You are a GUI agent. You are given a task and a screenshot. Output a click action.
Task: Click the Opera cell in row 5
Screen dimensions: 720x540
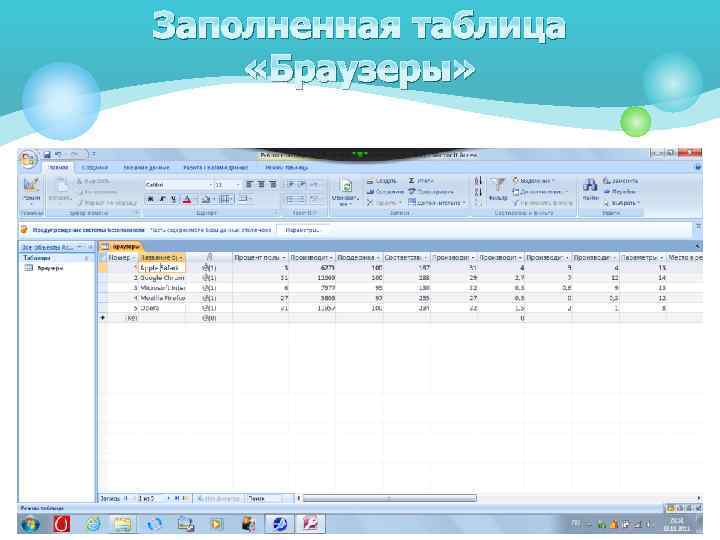tap(163, 308)
